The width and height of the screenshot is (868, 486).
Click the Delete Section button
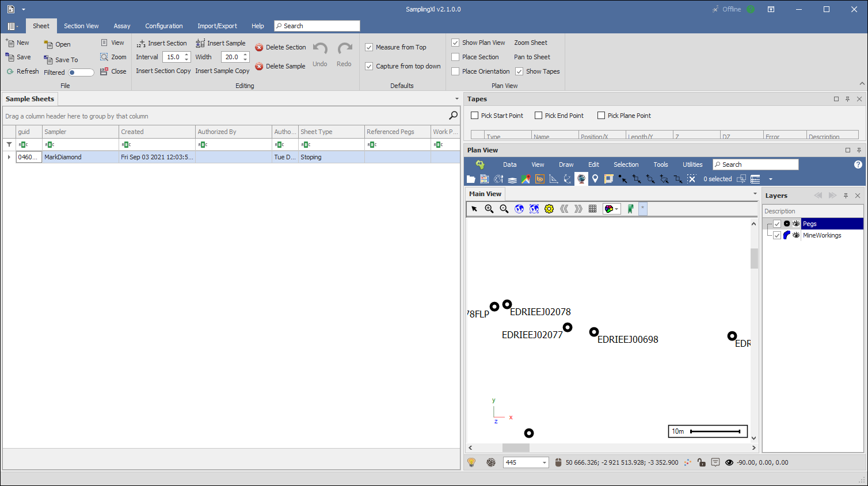pyautogui.click(x=280, y=47)
